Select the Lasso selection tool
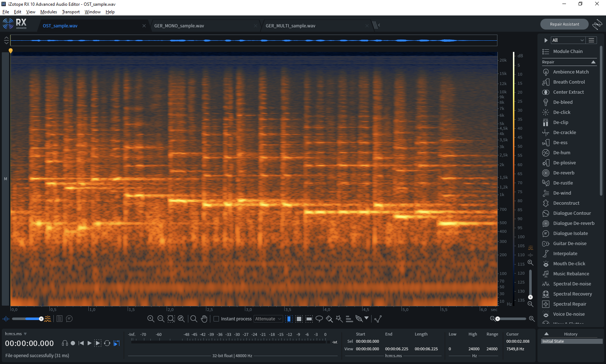 tap(319, 319)
